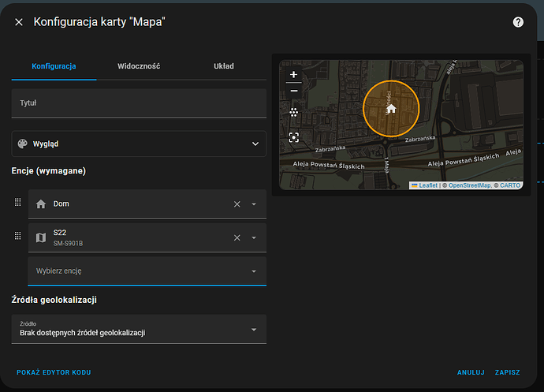
Task: Zoom in on the map preview
Action: click(294, 75)
